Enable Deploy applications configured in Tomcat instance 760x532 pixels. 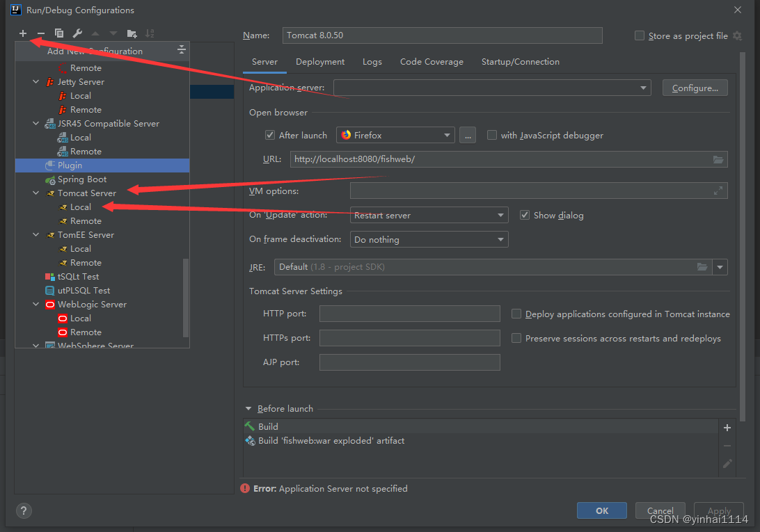516,314
